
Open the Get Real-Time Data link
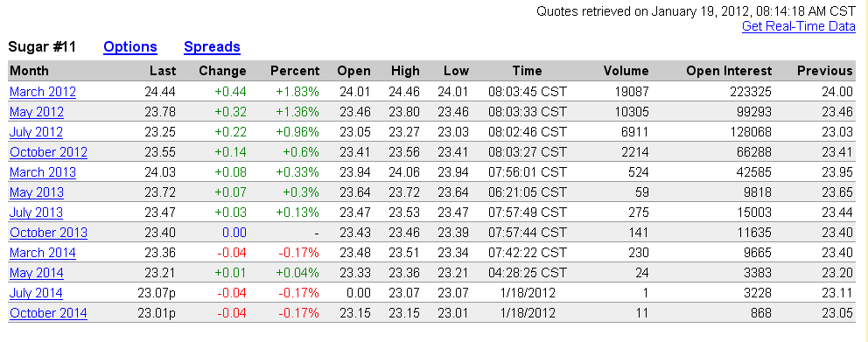pyautogui.click(x=798, y=26)
